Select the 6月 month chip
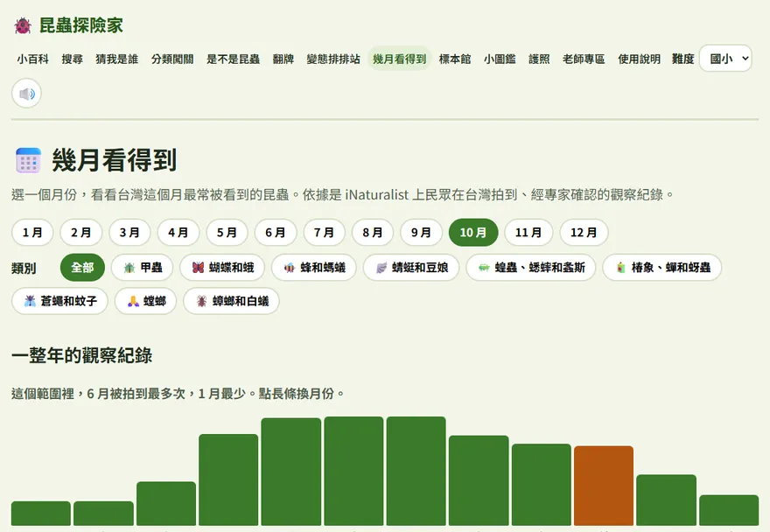 tap(276, 233)
